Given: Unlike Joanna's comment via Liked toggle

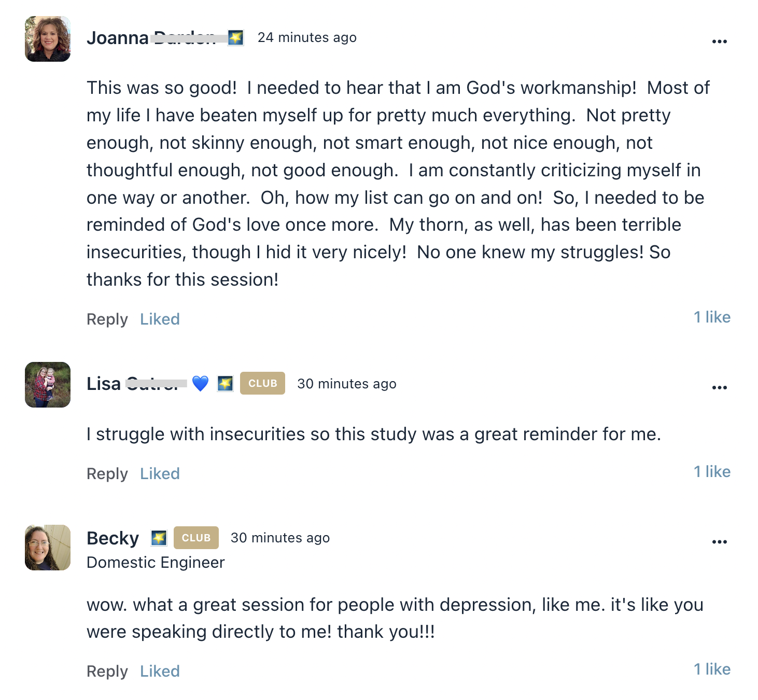Looking at the screenshot, I should (160, 319).
